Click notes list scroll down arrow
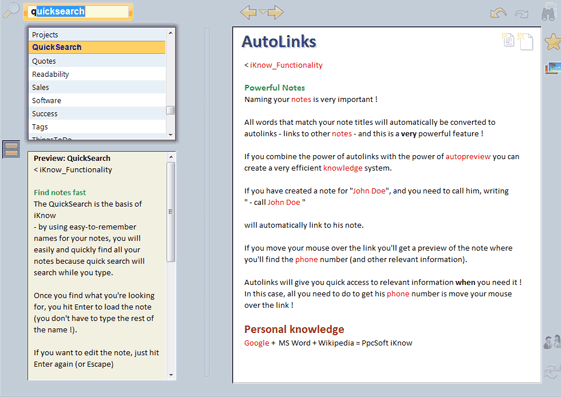The width and height of the screenshot is (561, 397). pyautogui.click(x=170, y=135)
